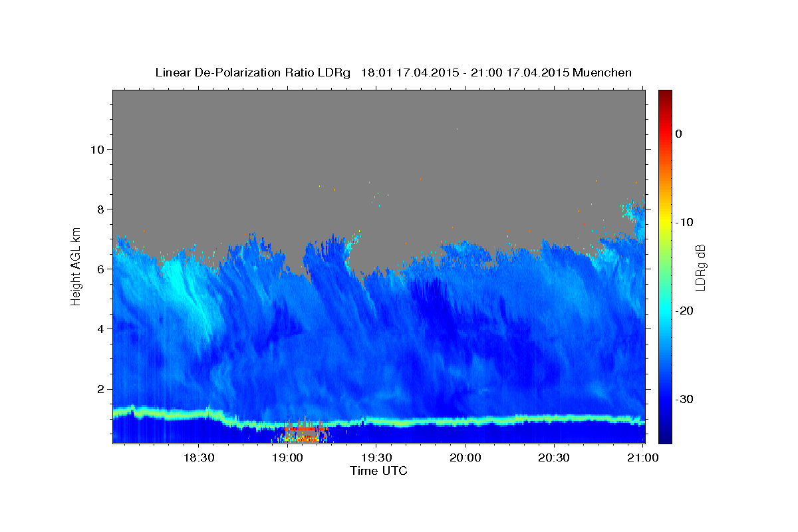Click the '18:30' time tick label
This screenshot has height=532, width=798.
198,458
